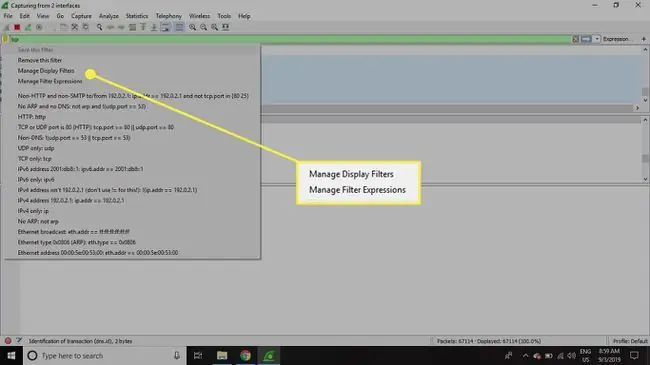Zoom in on packet list text
Screen dimensions: 650x365
coord(192,27)
